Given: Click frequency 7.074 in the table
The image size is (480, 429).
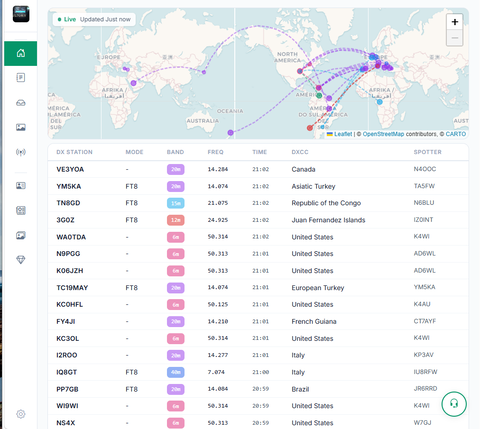Looking at the screenshot, I should (216, 372).
